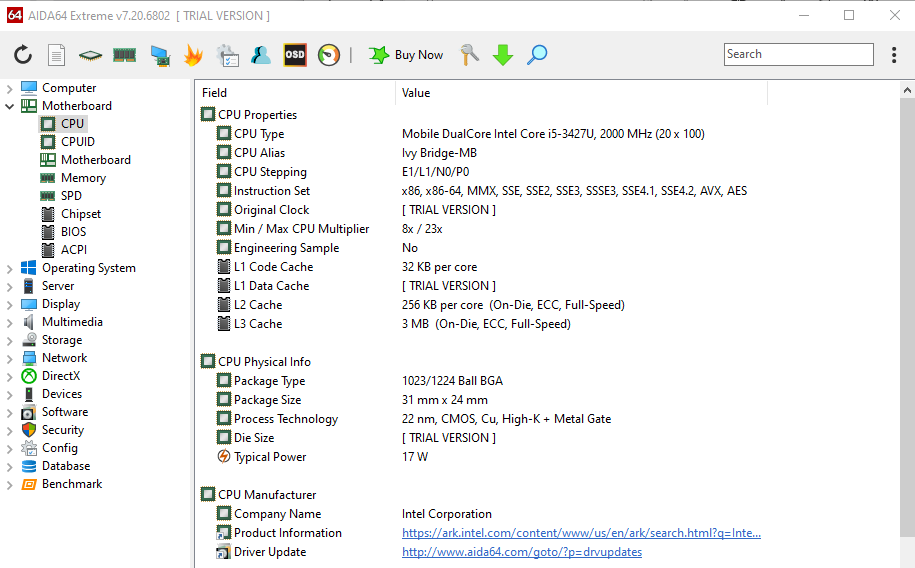Select the Security category
915x568 pixels.
(62, 430)
